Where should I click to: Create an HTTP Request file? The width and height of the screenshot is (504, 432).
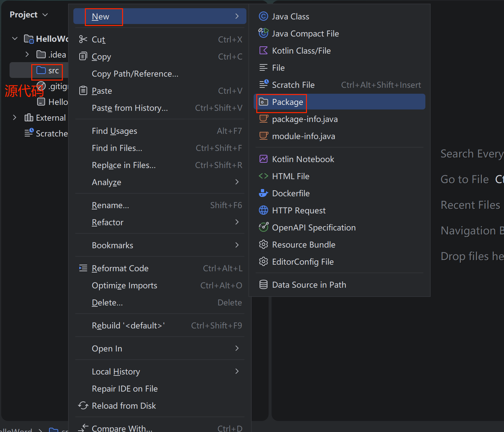[299, 210]
